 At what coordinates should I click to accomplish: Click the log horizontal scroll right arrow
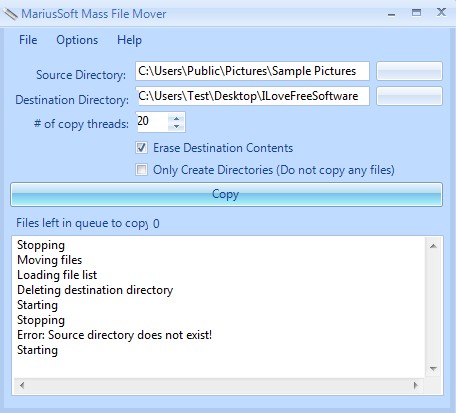coord(416,386)
